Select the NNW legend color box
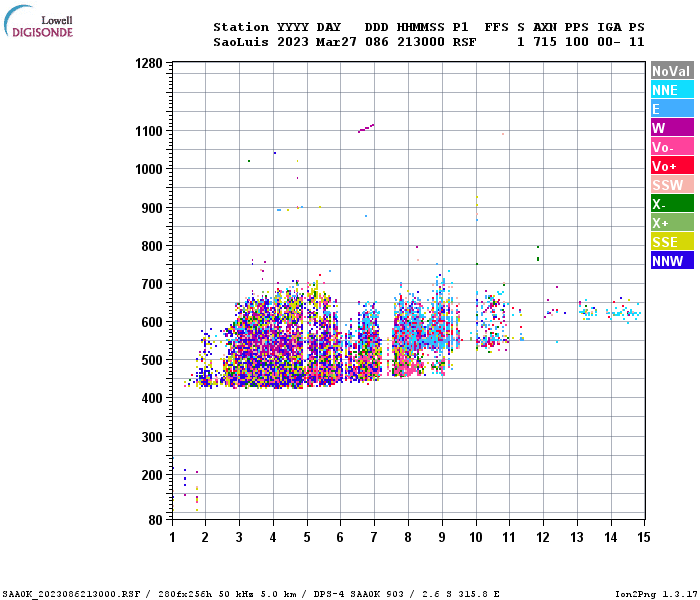 pyautogui.click(x=672, y=261)
